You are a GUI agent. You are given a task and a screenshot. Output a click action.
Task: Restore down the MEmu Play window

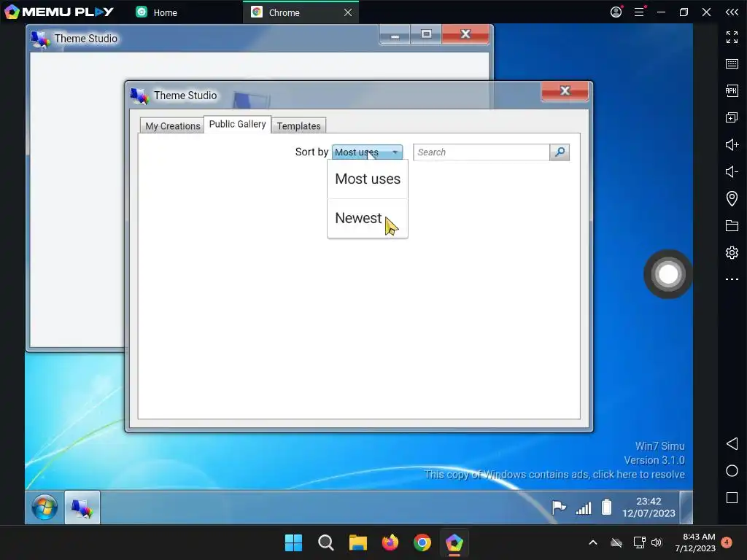tap(684, 12)
